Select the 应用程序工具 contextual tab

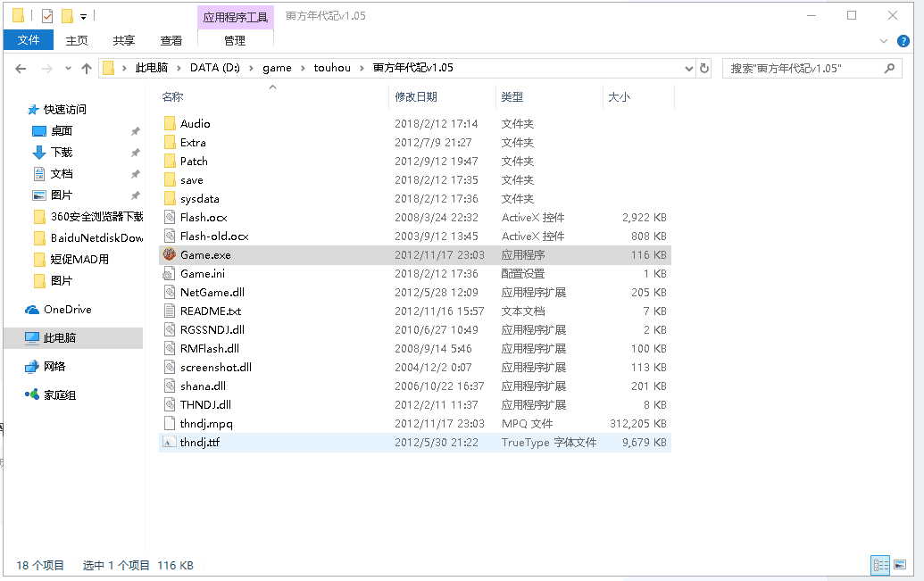point(235,17)
